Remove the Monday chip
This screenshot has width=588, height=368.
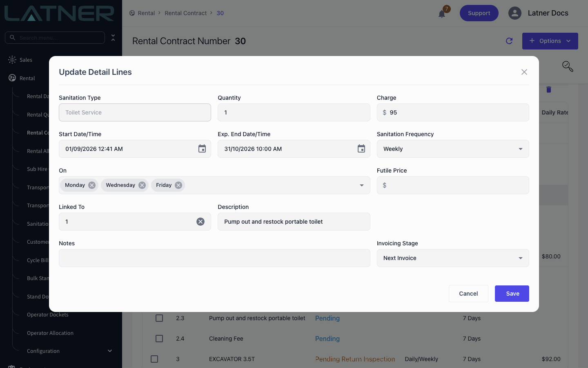[92, 185]
